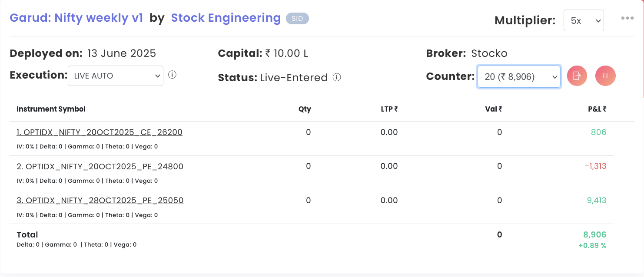644x277 pixels.
Task: Open the three-dot more options menu
Action: pos(627,18)
